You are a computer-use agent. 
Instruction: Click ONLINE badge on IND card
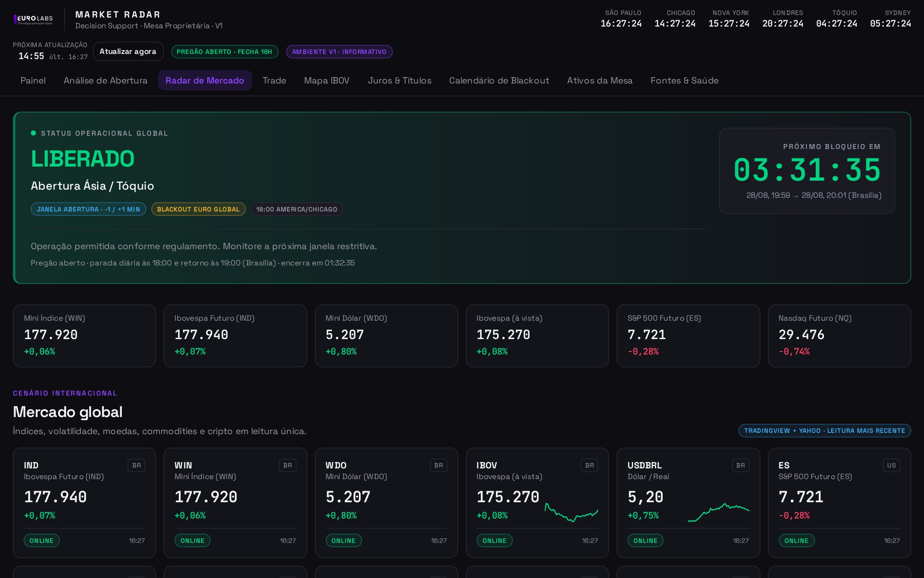coord(41,541)
